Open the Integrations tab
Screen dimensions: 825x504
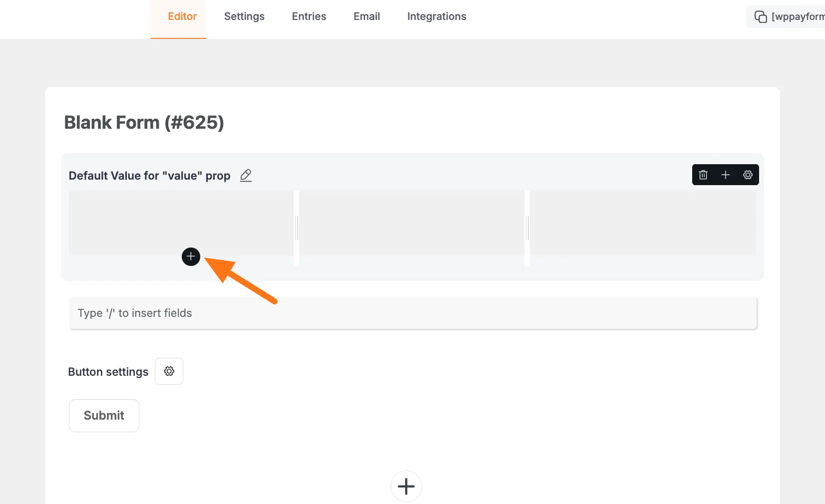[x=436, y=16]
